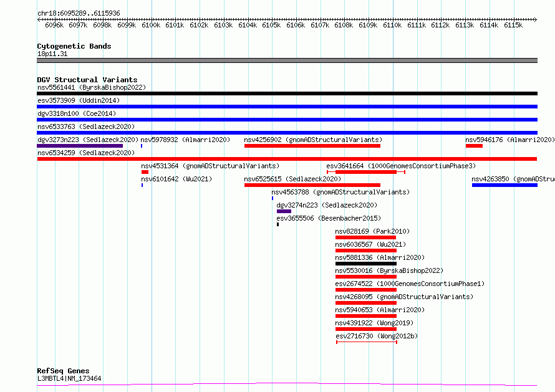555x392 pixels.
Task: Click nsv6534259 (Sedlazeck2020) long red bar
Action: tap(287, 159)
